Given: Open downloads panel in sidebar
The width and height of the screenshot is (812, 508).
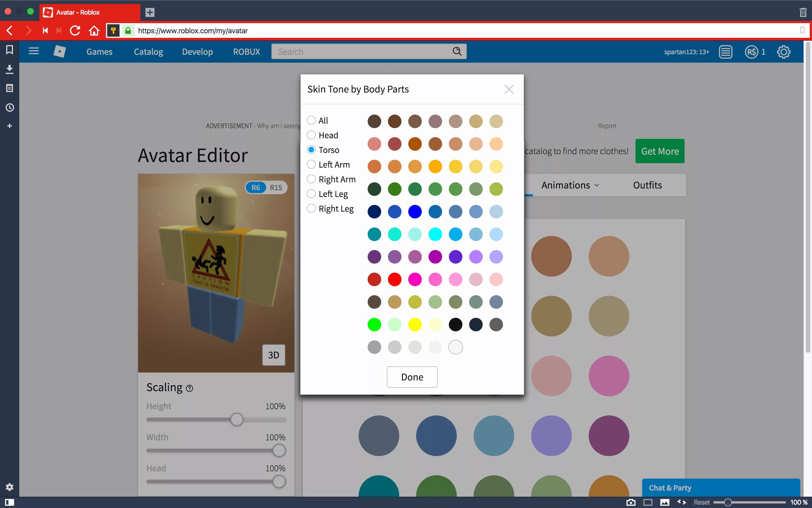Looking at the screenshot, I should (x=9, y=69).
